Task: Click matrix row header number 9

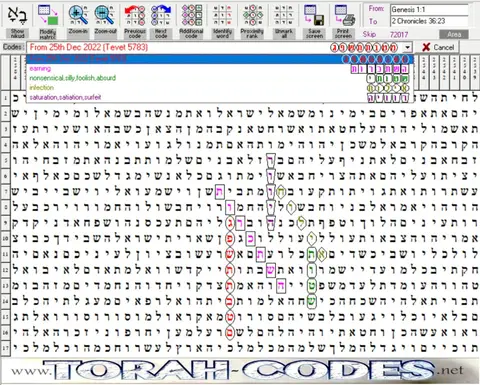Action: coord(5,223)
